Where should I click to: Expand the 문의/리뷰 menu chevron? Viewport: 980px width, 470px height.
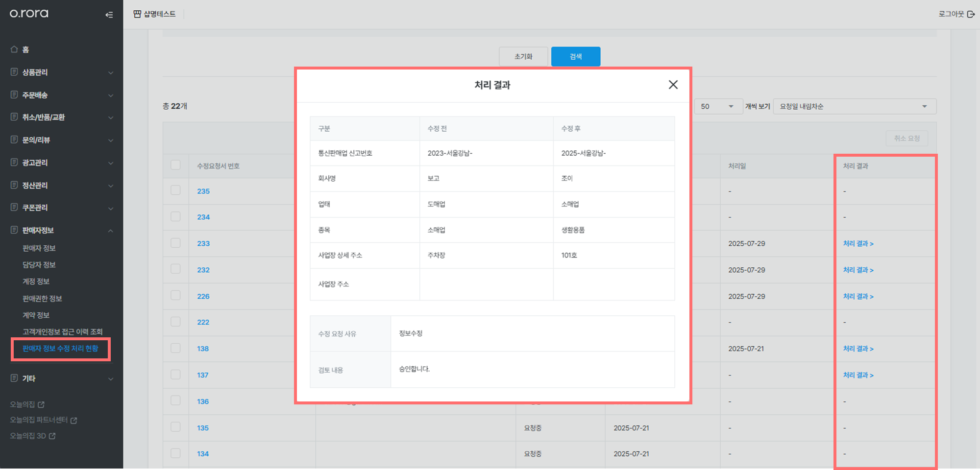pos(111,141)
